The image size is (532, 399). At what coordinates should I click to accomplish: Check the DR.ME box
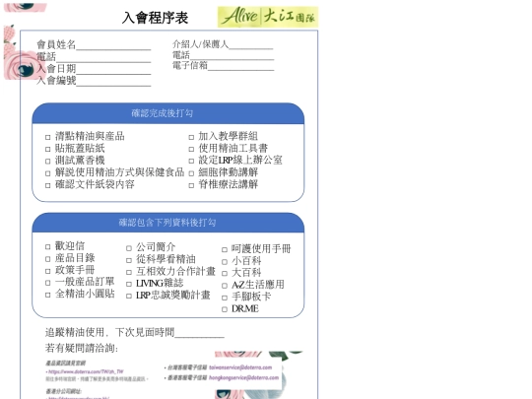(225, 309)
